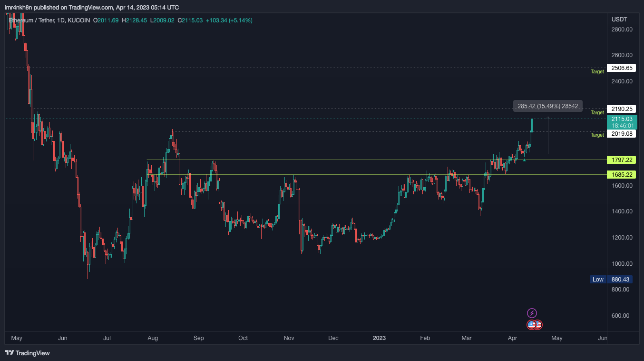Image resolution: width=644 pixels, height=361 pixels.
Task: Open the leftmost US flag economic event
Action: [x=532, y=325]
